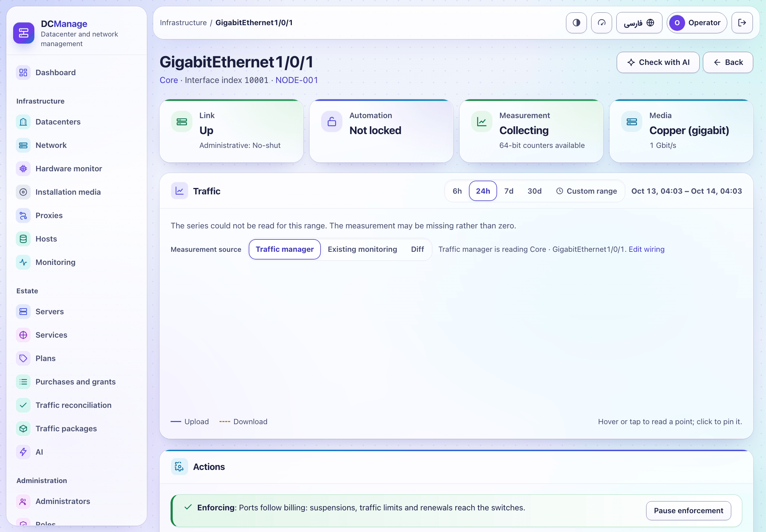Go to Servers
Screen dimensions: 766x532
pyautogui.click(x=77, y=311)
